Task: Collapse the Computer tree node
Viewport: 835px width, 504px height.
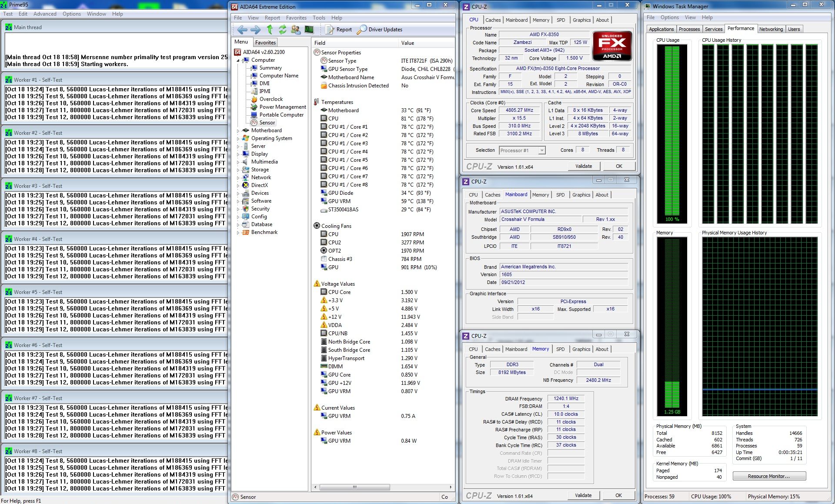Action: coord(238,60)
